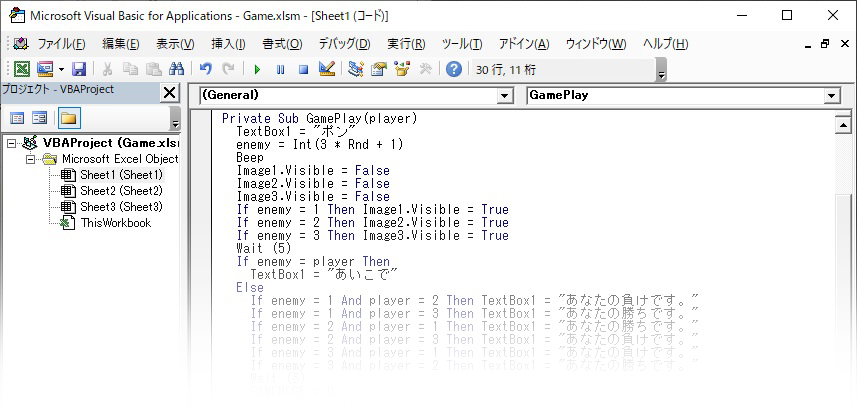This screenshot has height=410, width=857.
Task: Open the Project Explorer icon
Action: click(x=356, y=69)
